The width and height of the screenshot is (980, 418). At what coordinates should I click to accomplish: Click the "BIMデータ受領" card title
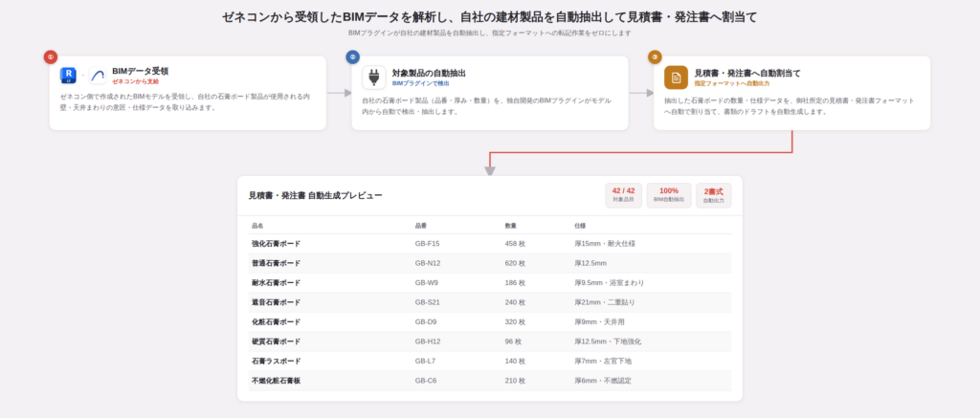point(140,71)
